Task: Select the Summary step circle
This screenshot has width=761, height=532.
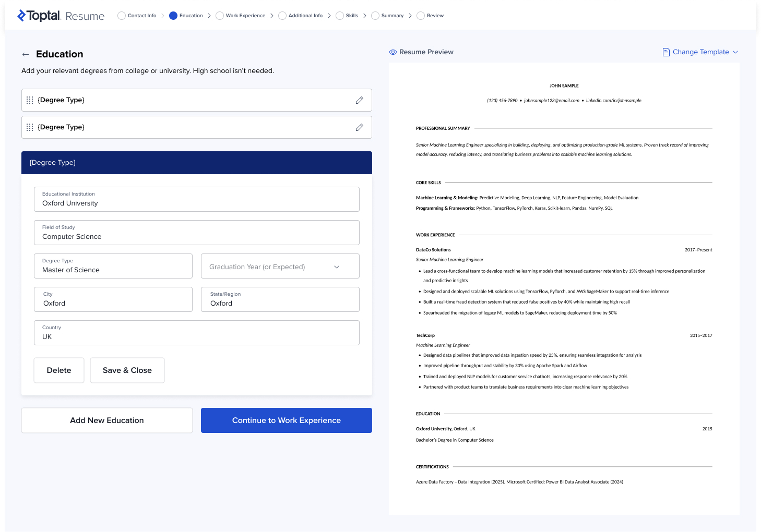Action: (x=375, y=16)
